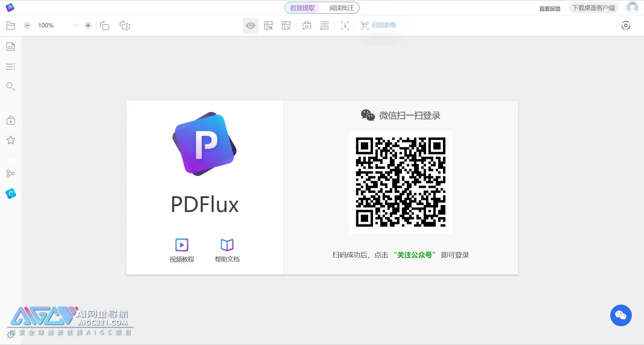The image size is (644, 345).
Task: Open the scan target icon at top right
Action: click(626, 25)
